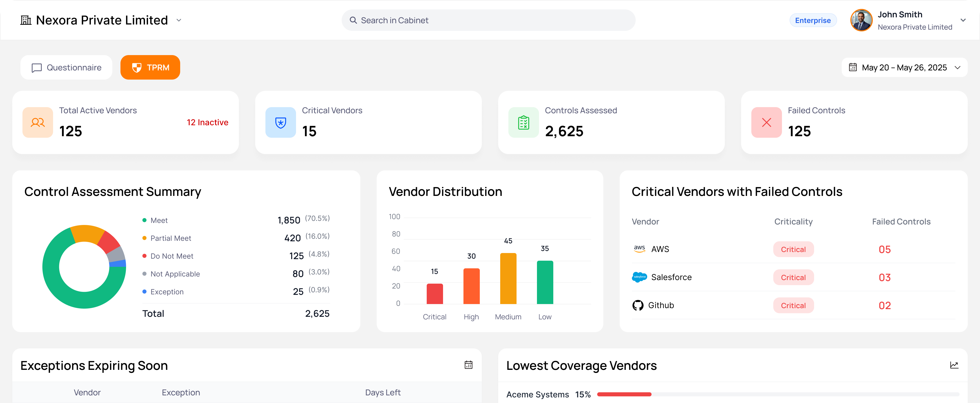Click the building icon beside Nexora Private Limited
Image resolution: width=980 pixels, height=403 pixels.
click(x=26, y=20)
